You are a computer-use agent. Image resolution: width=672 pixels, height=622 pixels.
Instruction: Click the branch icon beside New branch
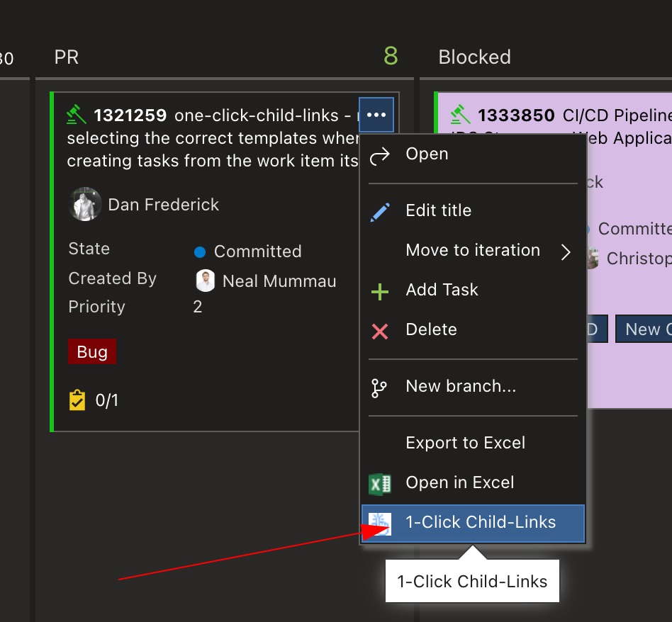click(x=380, y=387)
